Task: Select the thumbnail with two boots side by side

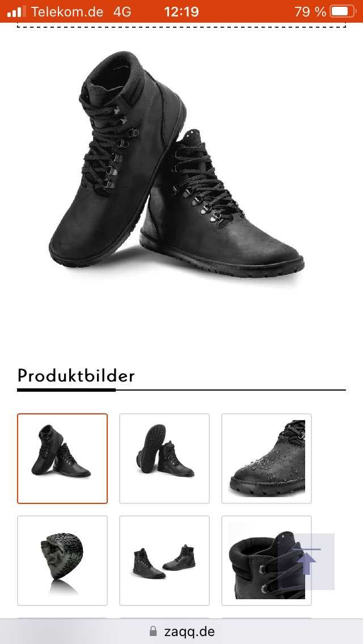Action: [x=164, y=561]
